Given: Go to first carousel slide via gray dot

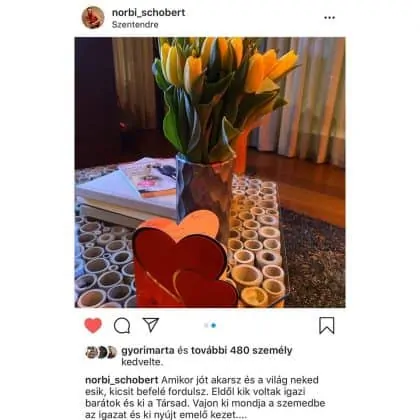Looking at the screenshot, I should pos(206,325).
